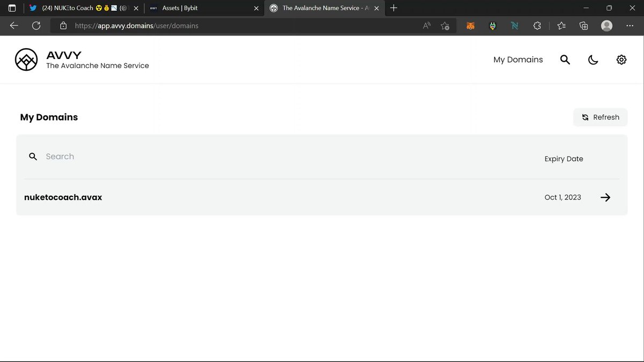
Task: Open the green shield extension icon
Action: point(493,26)
